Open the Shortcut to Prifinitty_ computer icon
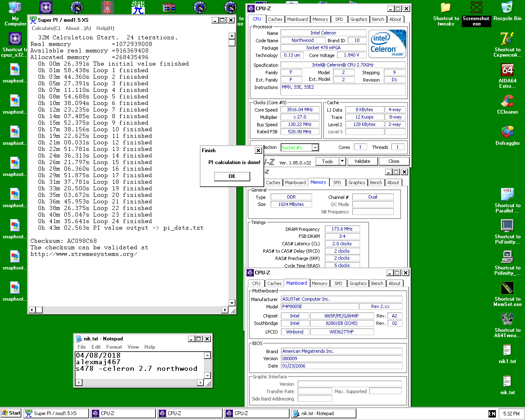 tap(507, 263)
